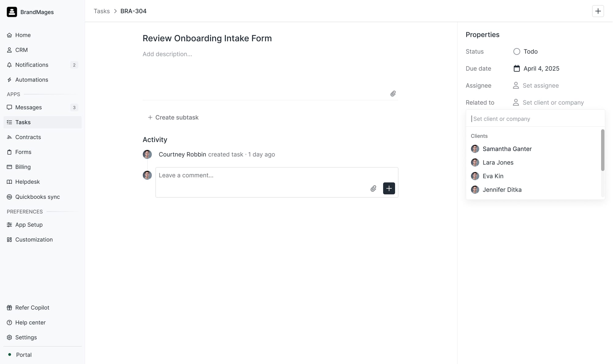Click the clients list scrollbar
Image resolution: width=613 pixels, height=364 pixels.
(602, 150)
